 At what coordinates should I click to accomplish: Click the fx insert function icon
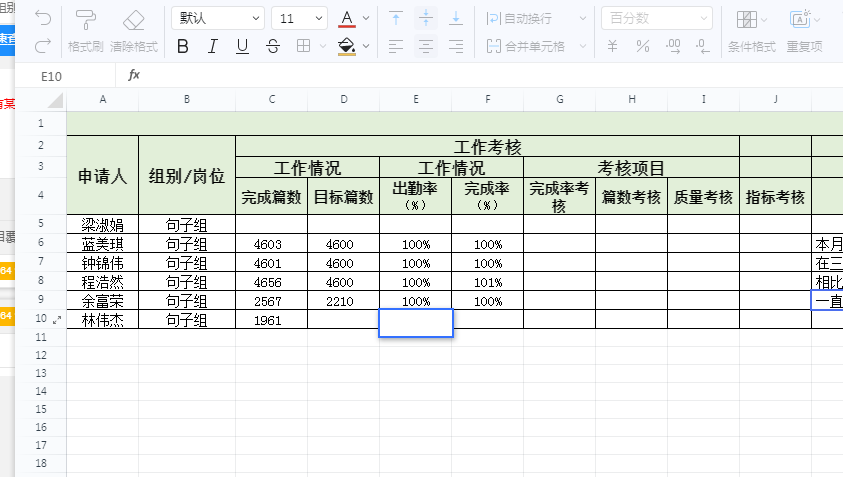click(x=134, y=75)
